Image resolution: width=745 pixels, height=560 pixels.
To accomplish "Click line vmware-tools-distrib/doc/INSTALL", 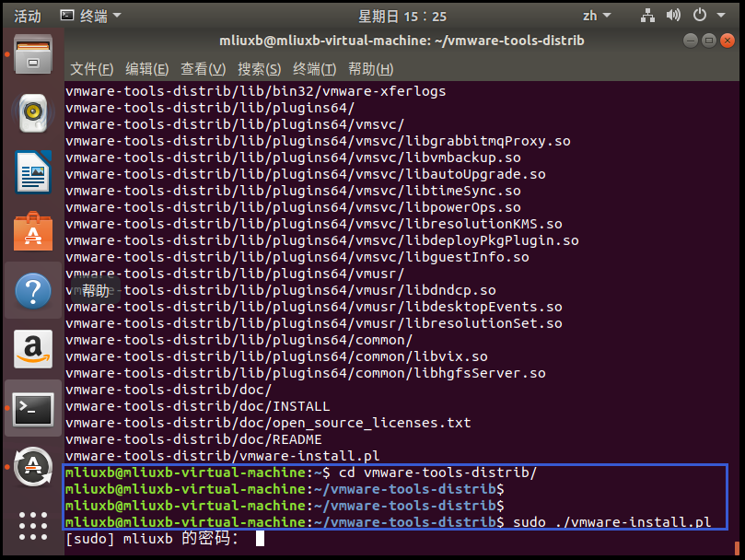I will [x=198, y=406].
